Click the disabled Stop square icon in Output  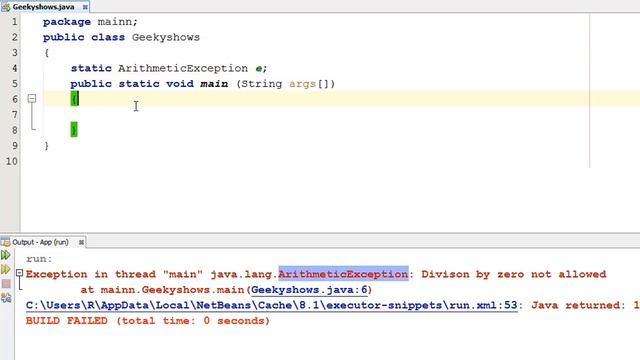pos(6,283)
